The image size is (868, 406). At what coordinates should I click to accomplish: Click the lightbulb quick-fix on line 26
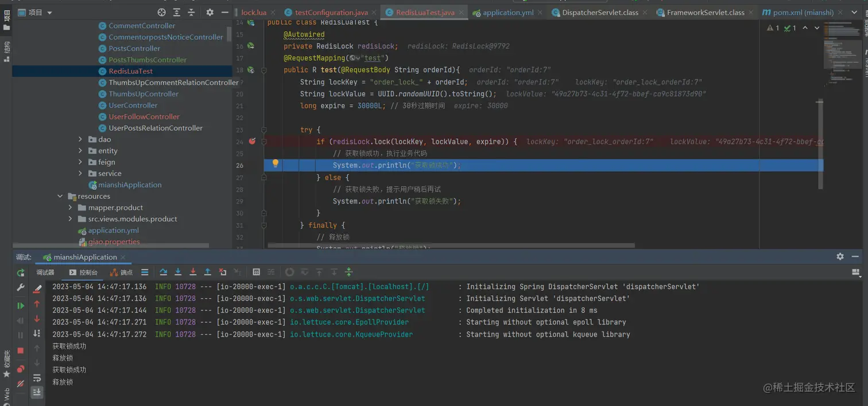pyautogui.click(x=276, y=164)
